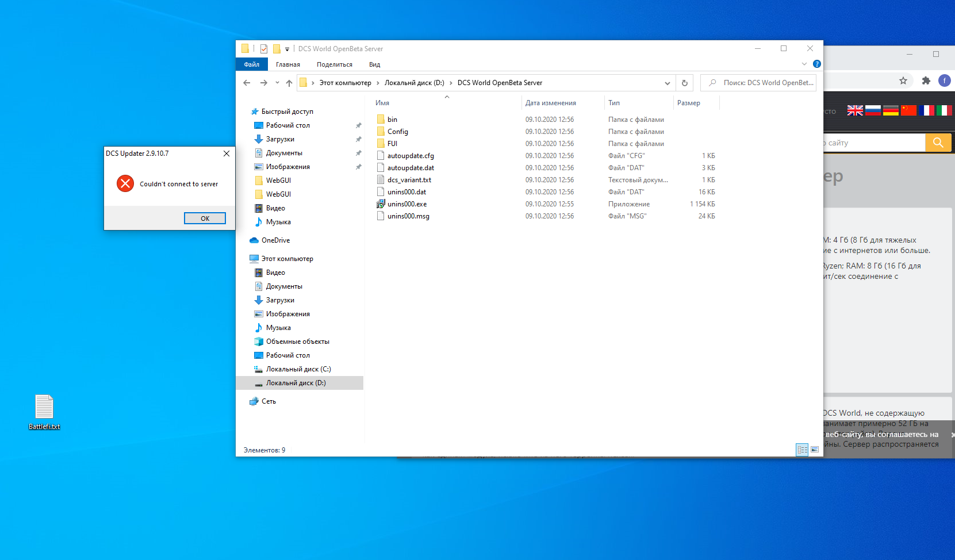Expand address bar history dropdown

pos(668,83)
